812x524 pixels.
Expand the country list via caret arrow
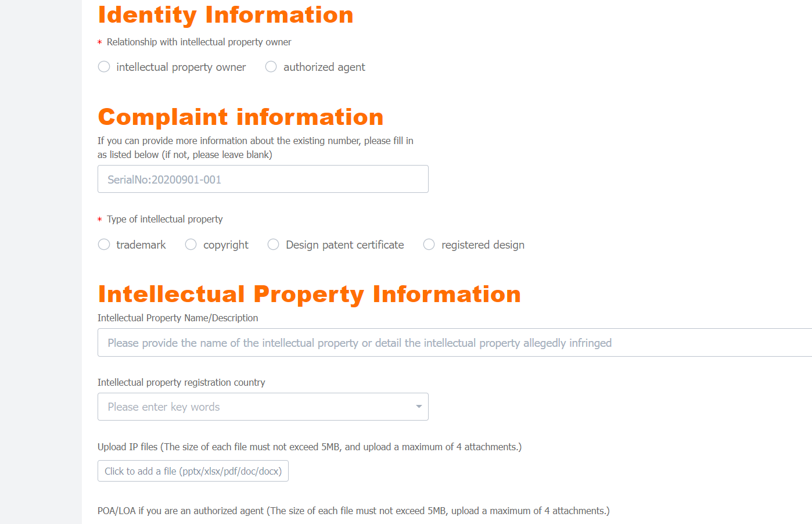(x=419, y=407)
